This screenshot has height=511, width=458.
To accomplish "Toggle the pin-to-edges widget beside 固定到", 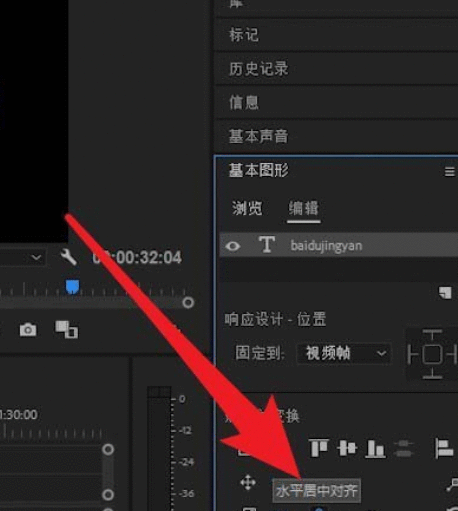I will pyautogui.click(x=432, y=354).
